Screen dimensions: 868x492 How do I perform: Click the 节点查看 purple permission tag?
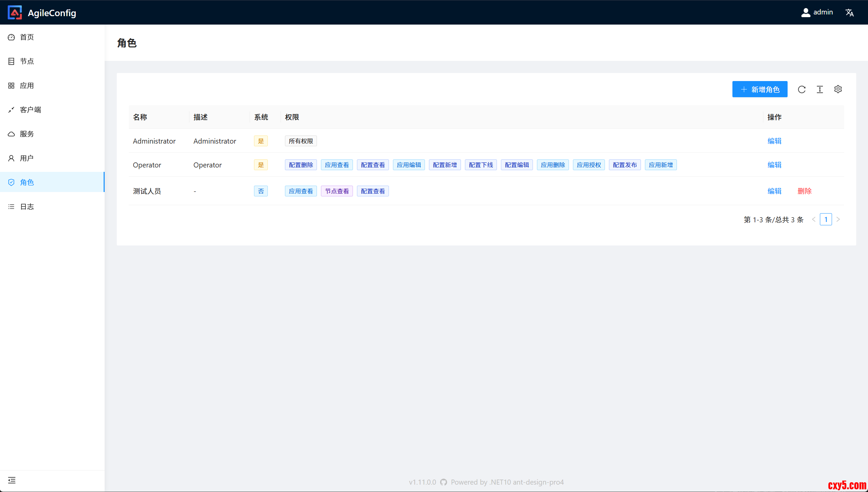click(x=337, y=191)
